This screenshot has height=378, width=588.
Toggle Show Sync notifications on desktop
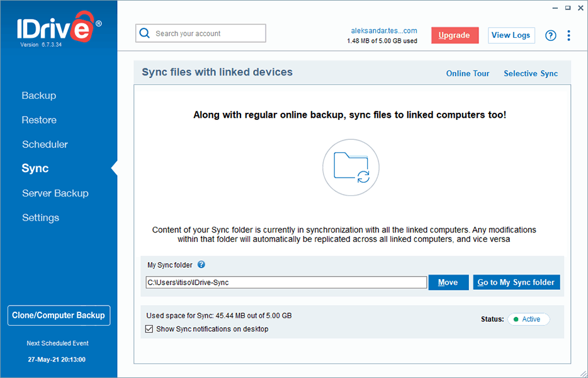pos(149,329)
